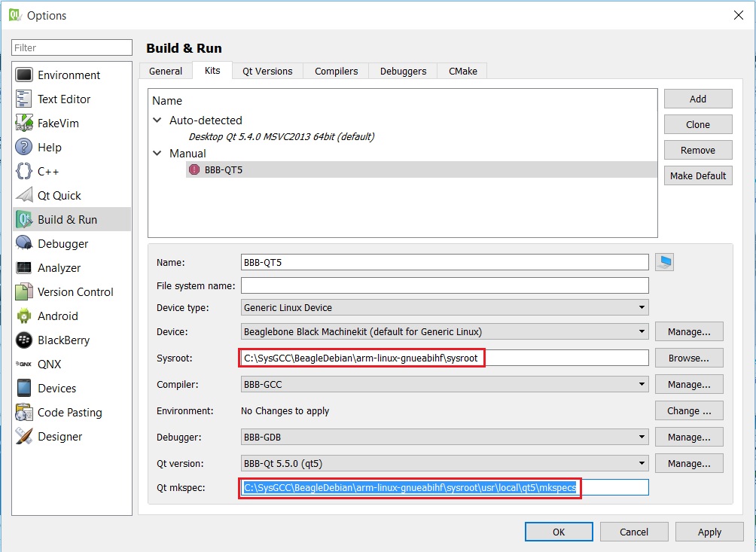Open the Environment settings section
This screenshot has width=756, height=552.
click(71, 75)
